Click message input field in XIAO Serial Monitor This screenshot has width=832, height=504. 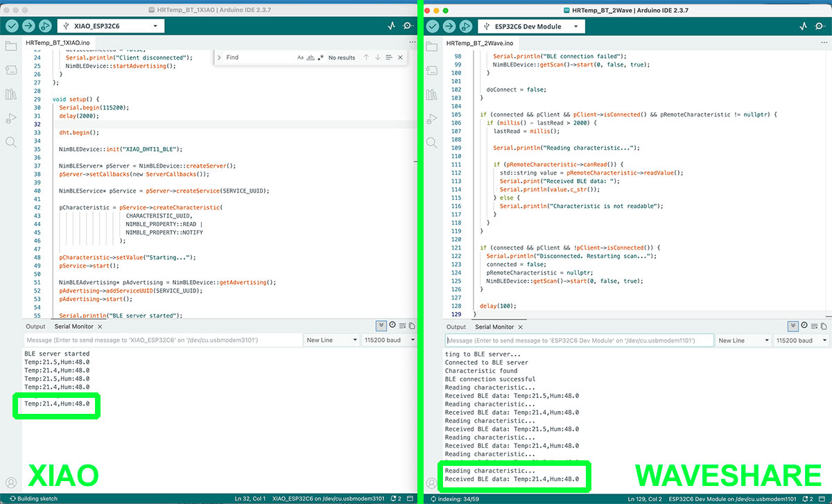coord(162,340)
